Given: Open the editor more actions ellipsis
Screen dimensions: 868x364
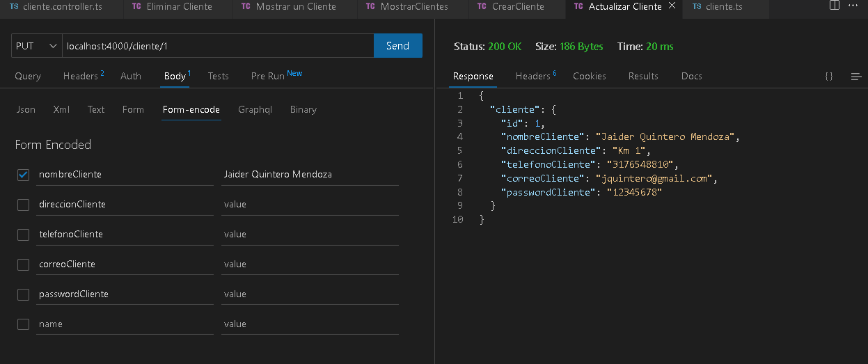Looking at the screenshot, I should click(x=855, y=6).
